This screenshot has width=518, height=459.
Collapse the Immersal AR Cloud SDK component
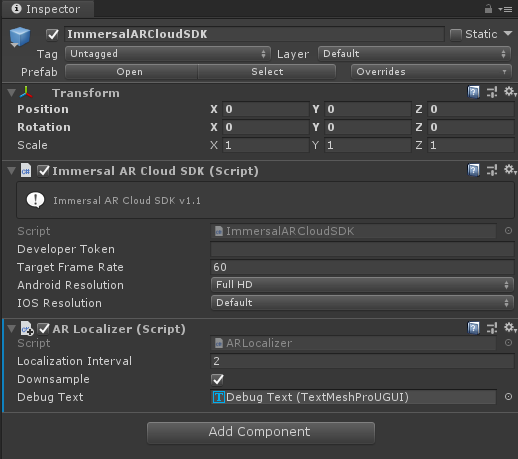[x=12, y=171]
